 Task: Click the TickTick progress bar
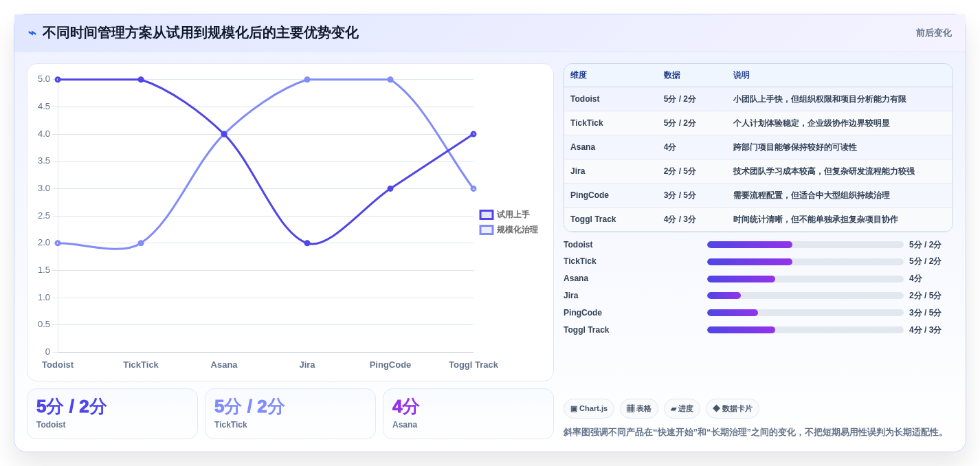(x=805, y=262)
